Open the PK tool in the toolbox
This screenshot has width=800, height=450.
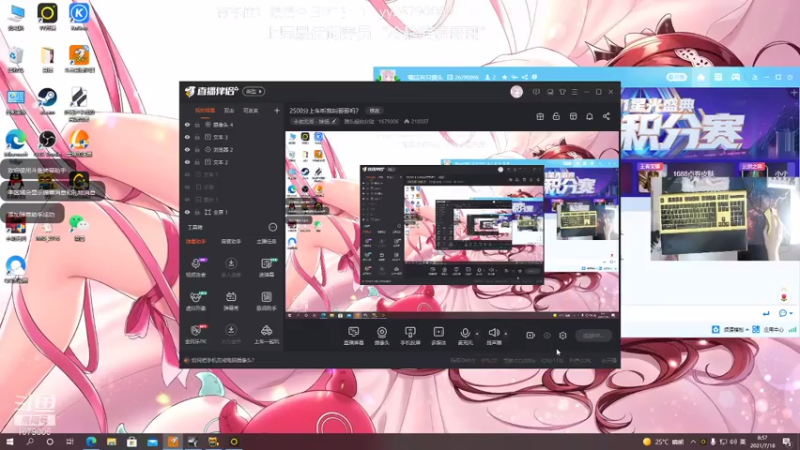click(x=196, y=335)
